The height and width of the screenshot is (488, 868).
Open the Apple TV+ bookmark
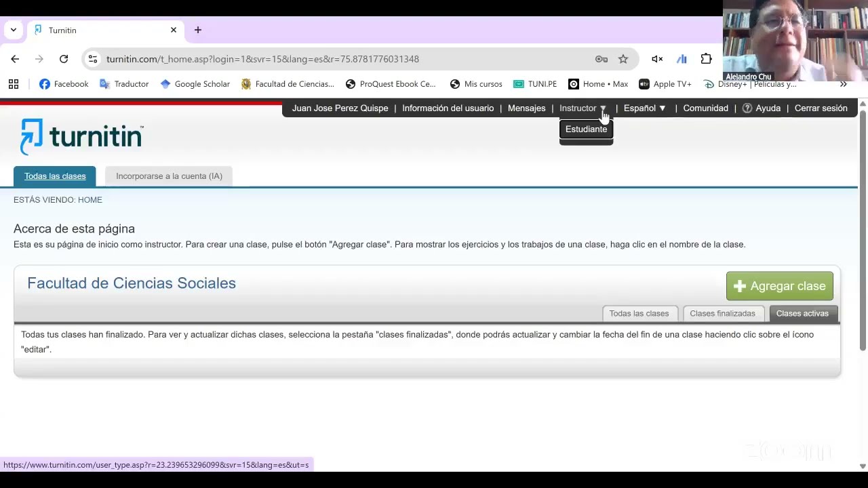(665, 84)
